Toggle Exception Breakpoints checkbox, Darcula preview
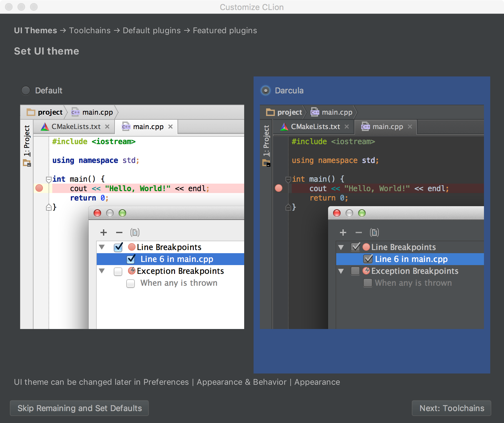This screenshot has height=423, width=504. coord(355,271)
